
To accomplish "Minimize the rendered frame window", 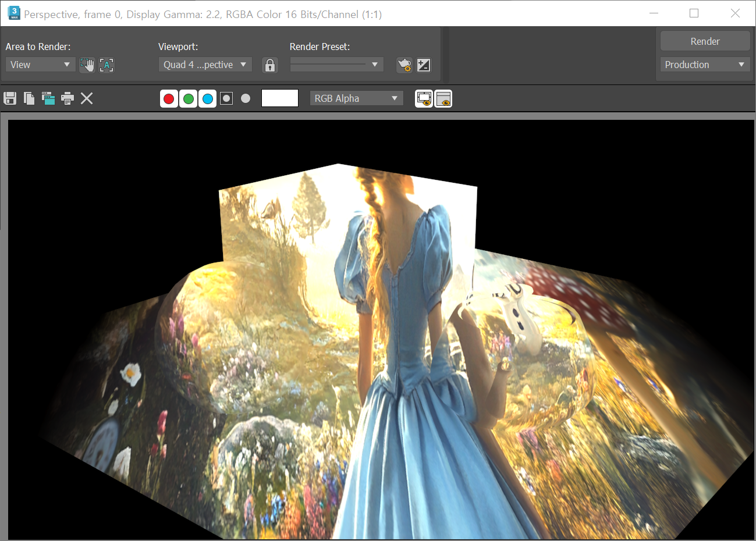I will pos(654,13).
